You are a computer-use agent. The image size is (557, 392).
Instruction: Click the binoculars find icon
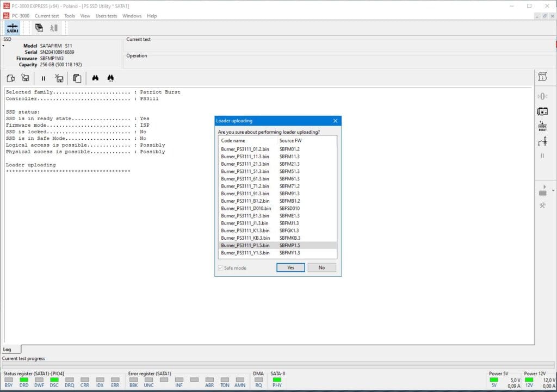(x=95, y=78)
